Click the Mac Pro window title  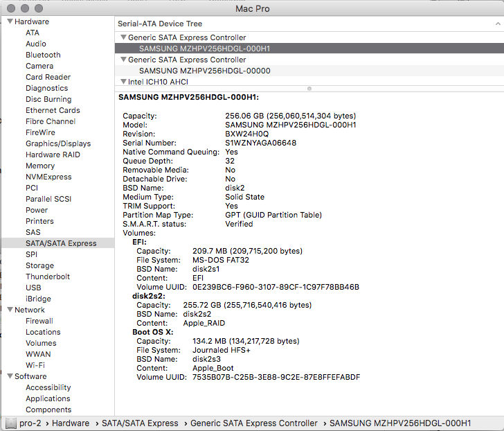(x=252, y=9)
